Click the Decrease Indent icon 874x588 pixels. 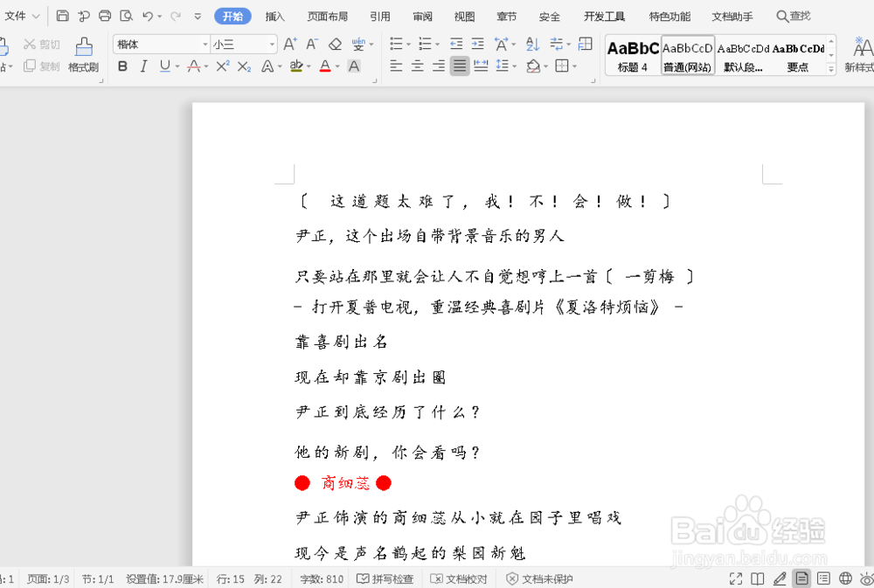pyautogui.click(x=456, y=44)
